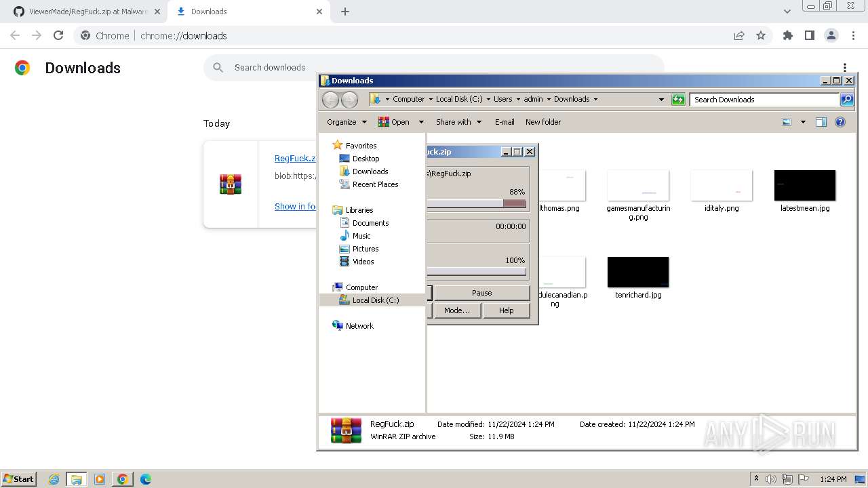868x488 pixels.
Task: Click Explorer refresh button beside address bar
Action: (x=678, y=100)
